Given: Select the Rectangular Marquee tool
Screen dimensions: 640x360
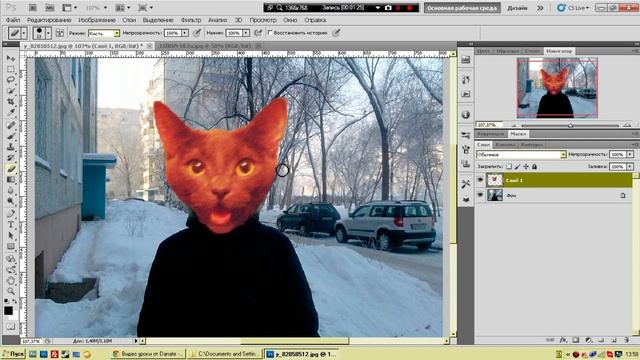Looking at the screenshot, I should tap(11, 69).
